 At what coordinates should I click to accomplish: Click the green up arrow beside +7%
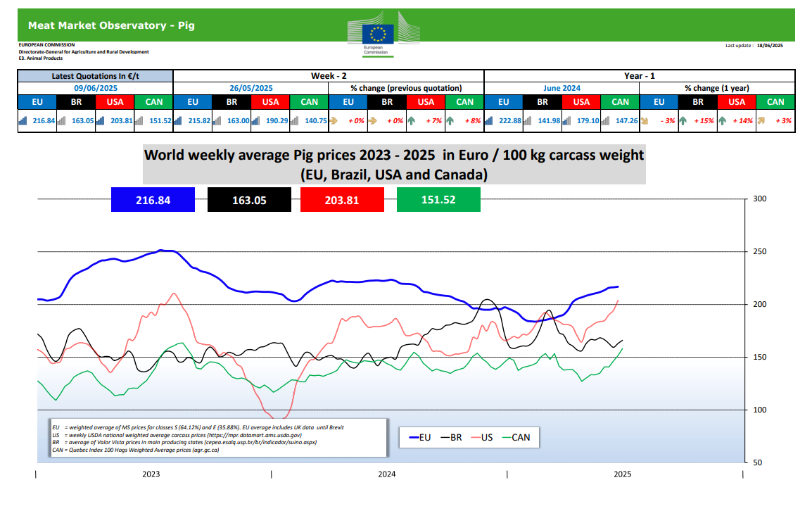410,120
